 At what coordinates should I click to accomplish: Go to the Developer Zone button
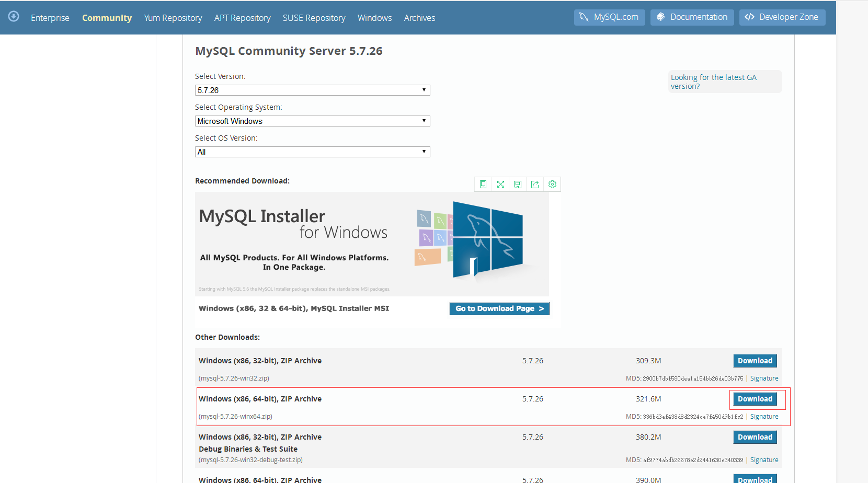click(x=782, y=17)
